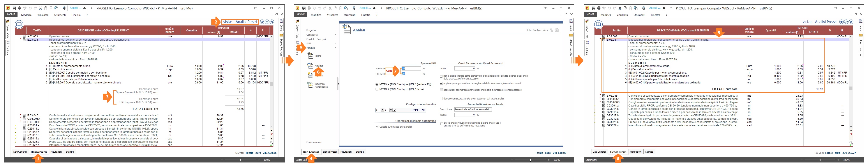The height and width of the screenshot is (166, 868).
Task: Click Stampa tab button in the right window
Action: click(x=649, y=152)
